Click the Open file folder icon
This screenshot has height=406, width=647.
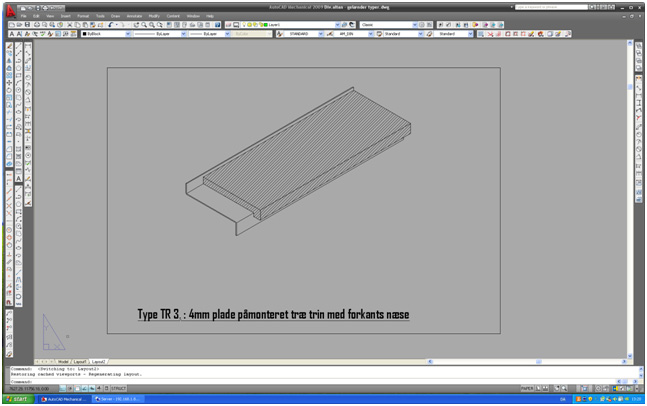(19, 25)
